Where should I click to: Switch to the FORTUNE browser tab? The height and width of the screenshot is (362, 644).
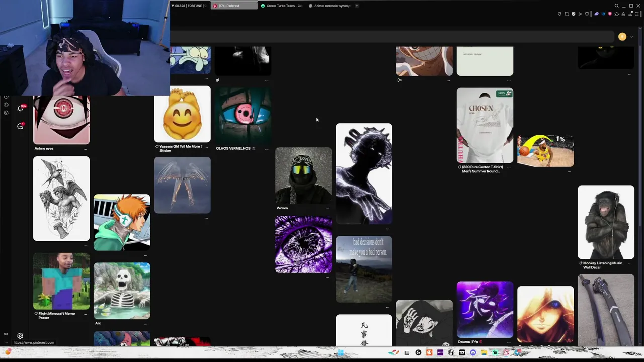click(x=189, y=6)
